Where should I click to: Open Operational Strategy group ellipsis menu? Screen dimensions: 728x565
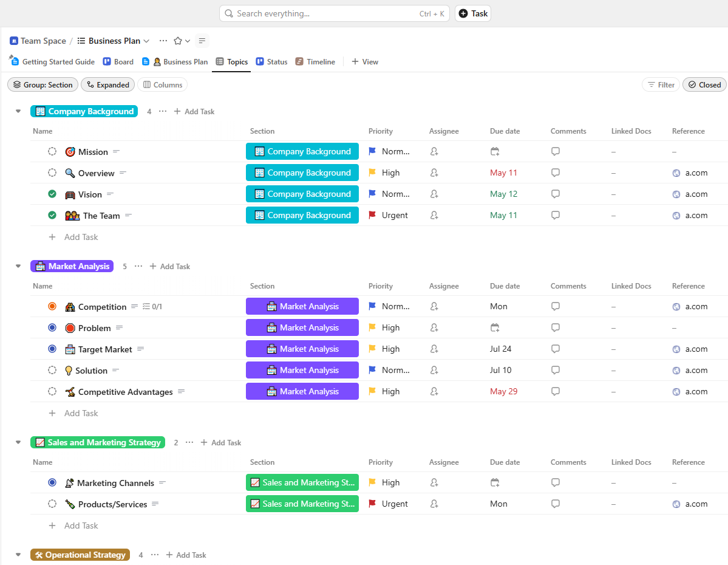155,555
